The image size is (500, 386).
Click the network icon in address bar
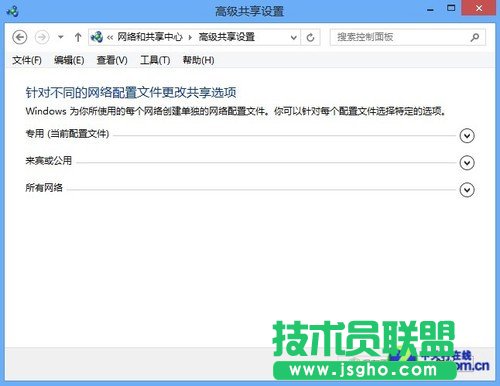point(97,37)
